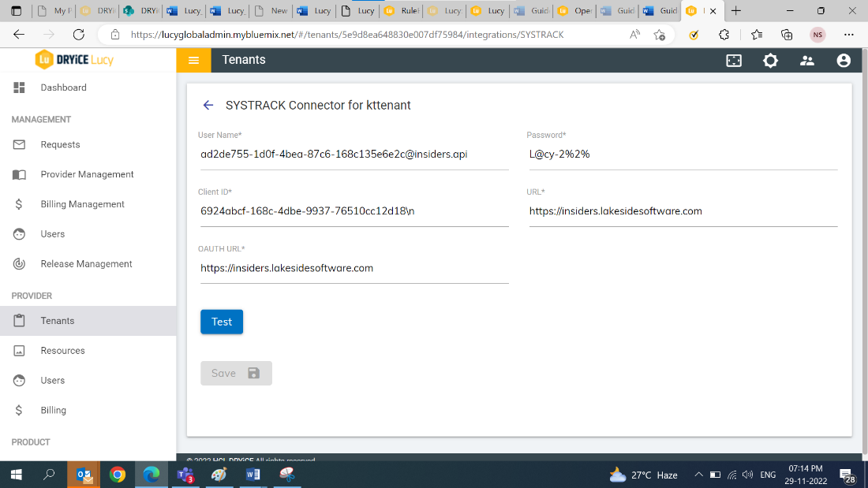Select Tenants in Provider section
The image size is (868, 488).
point(88,321)
